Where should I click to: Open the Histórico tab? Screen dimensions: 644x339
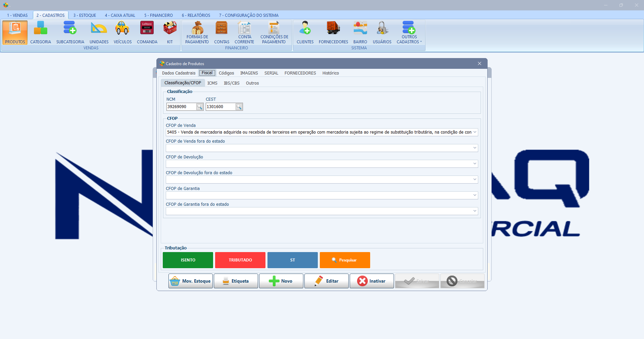tap(331, 73)
